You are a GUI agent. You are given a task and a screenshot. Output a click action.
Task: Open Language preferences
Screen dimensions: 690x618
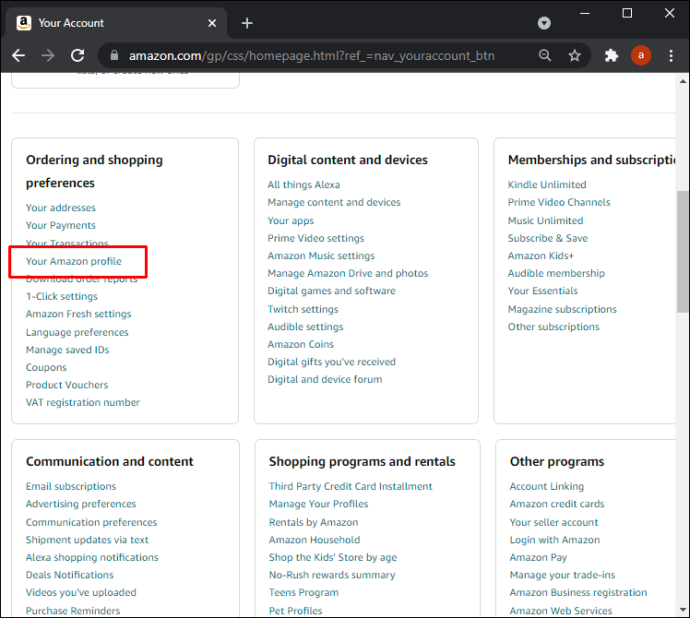click(x=77, y=332)
